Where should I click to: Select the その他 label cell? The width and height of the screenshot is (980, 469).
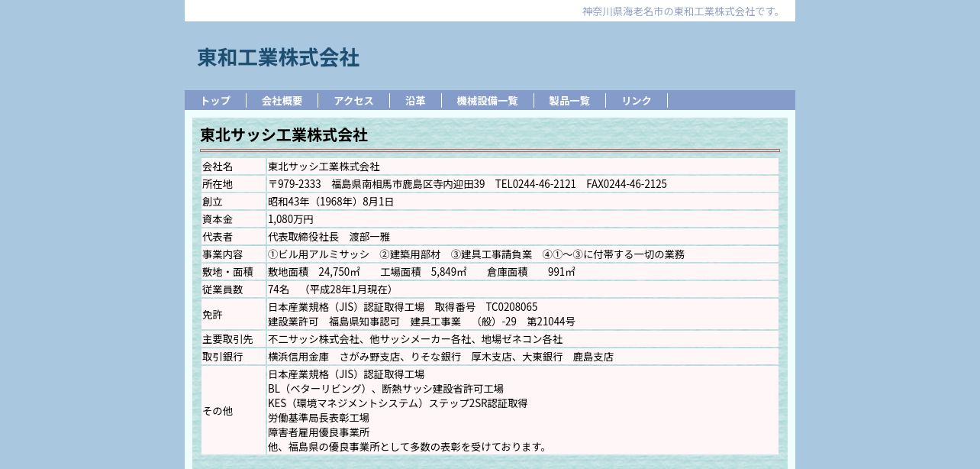coord(234,410)
